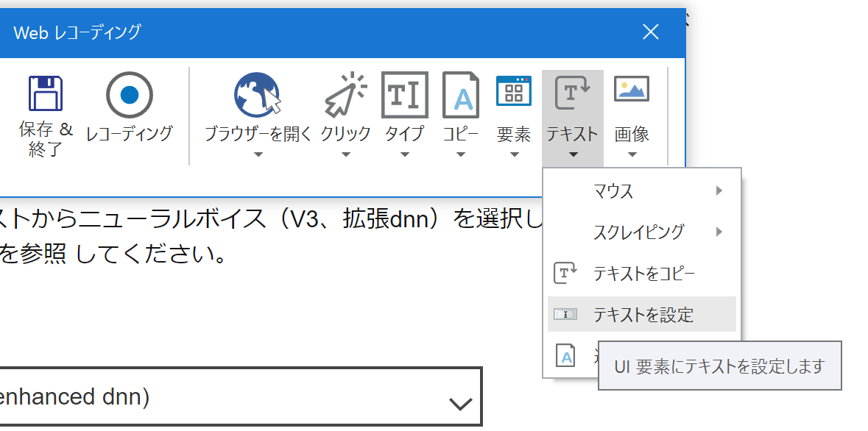Expand the 要素 dropdown arrow
Screen dimensions: 868x431
tap(515, 155)
